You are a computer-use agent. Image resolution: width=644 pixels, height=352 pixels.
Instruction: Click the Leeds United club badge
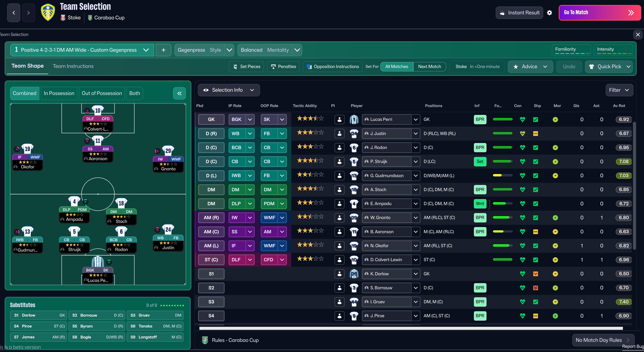[48, 12]
